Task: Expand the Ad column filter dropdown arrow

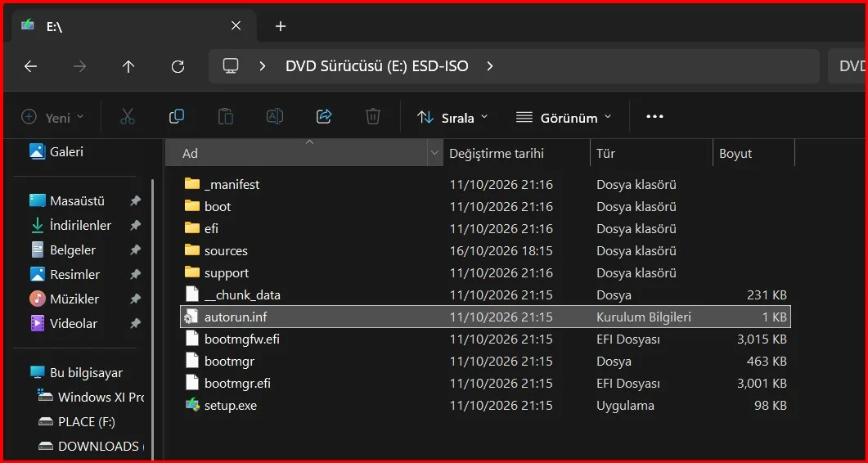Action: click(x=434, y=154)
